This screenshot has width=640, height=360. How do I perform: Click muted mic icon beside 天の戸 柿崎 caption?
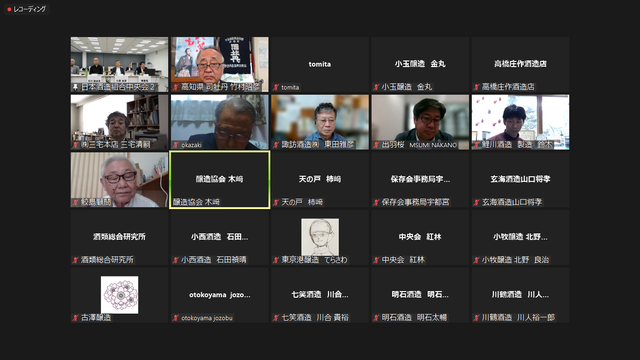point(276,202)
